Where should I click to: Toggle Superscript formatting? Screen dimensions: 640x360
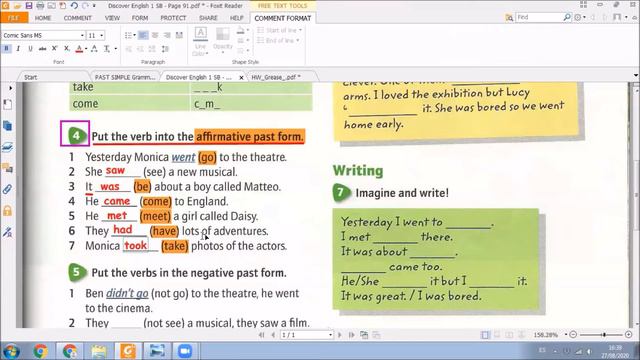[55, 49]
